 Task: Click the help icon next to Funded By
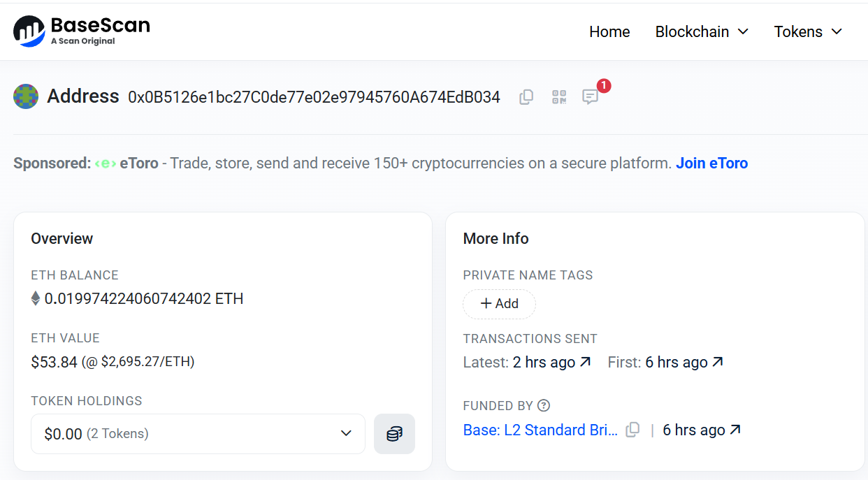pos(544,405)
